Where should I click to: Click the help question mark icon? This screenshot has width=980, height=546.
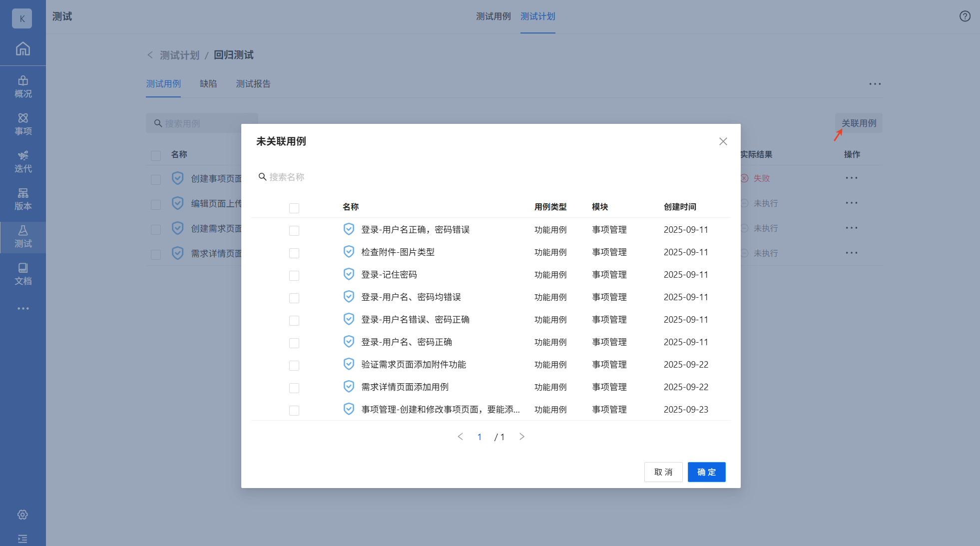965,16
